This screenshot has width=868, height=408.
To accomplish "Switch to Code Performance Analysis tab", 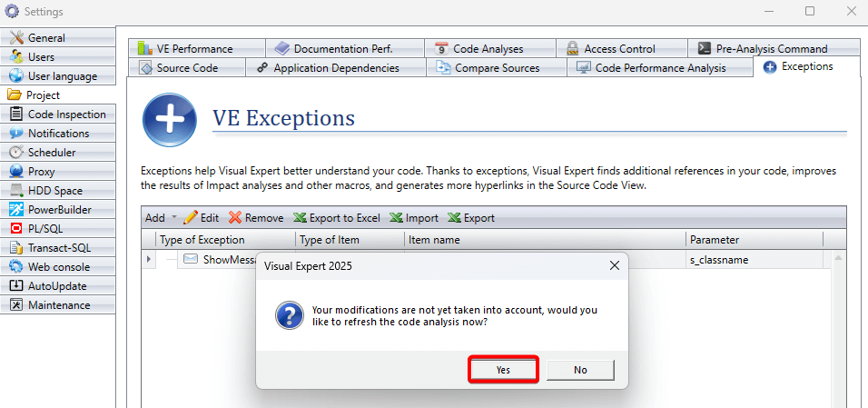I will (x=660, y=67).
